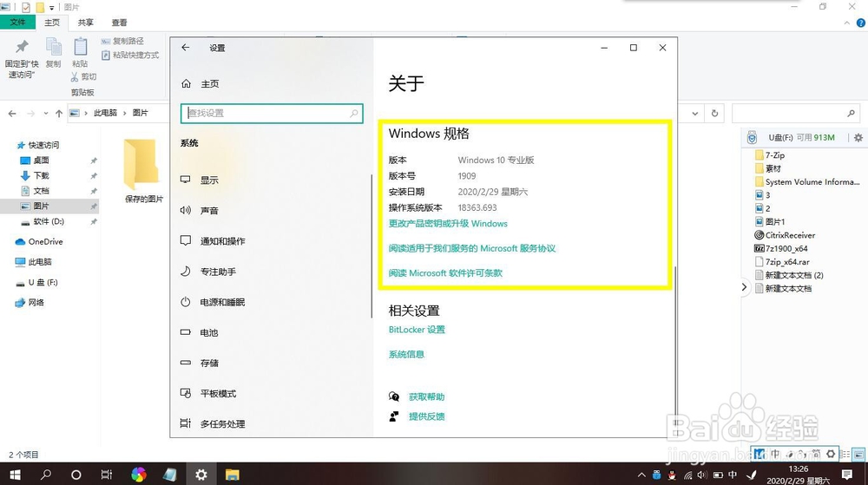Select 7zip_x64.rar file
Viewport: 868px width, 485px height.
coord(782,261)
